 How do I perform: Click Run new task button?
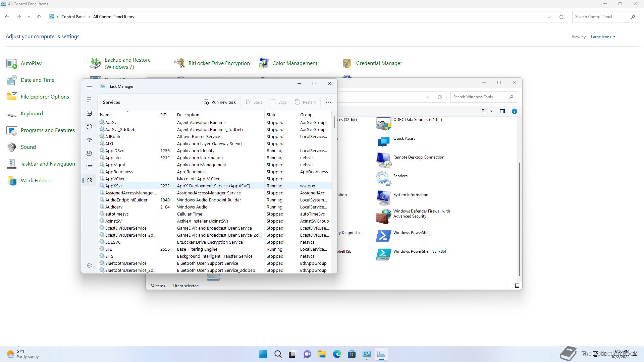(220, 102)
